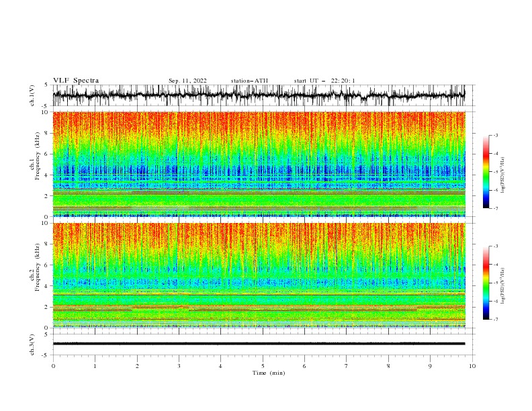532x411 pixels.
Task: Click the ch.1 voltage waveform trace
Action: click(259, 95)
